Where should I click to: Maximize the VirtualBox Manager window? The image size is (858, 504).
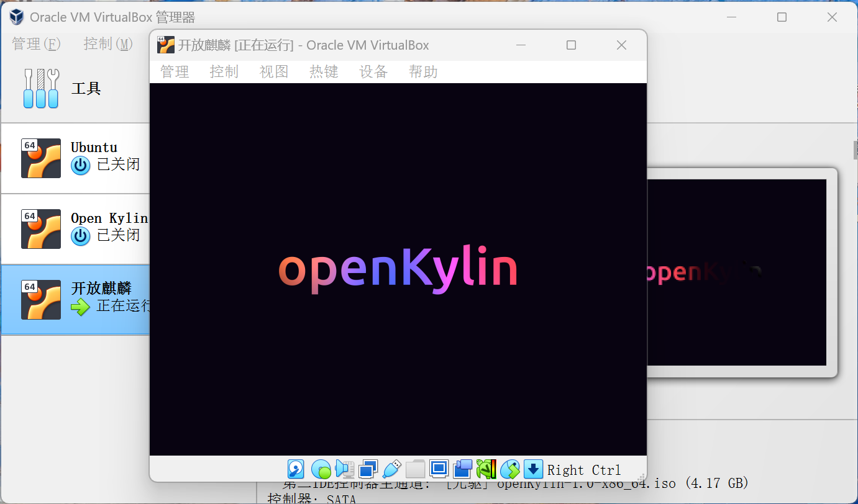(782, 17)
